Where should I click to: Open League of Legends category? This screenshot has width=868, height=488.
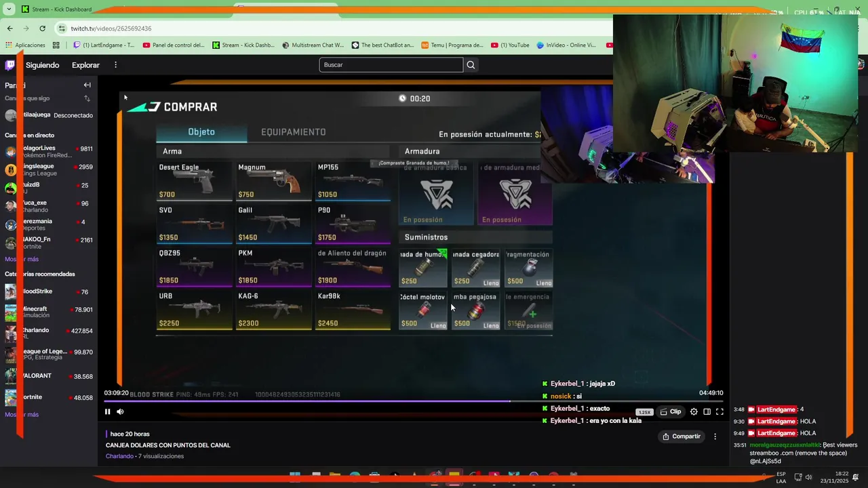47,354
